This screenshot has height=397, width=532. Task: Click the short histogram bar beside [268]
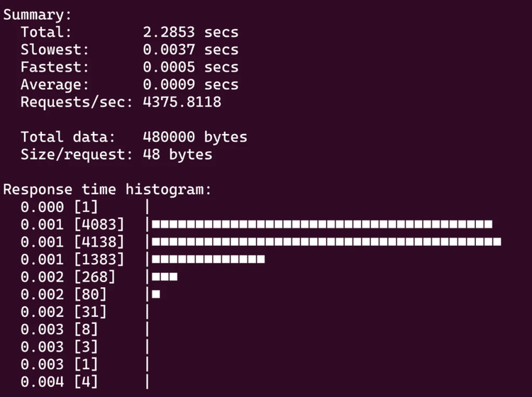point(165,276)
